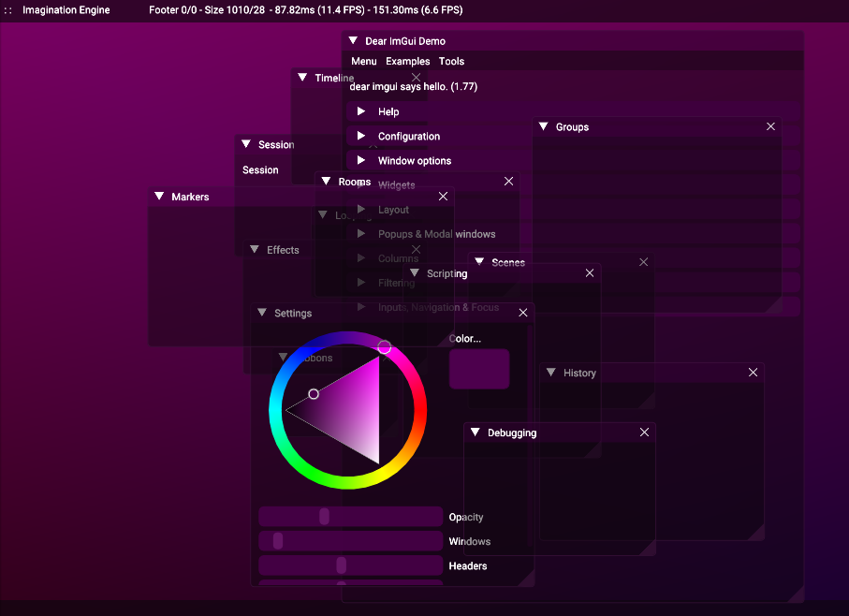Viewport: 849px width, 616px height.
Task: Click the Footer FPS status text
Action: (306, 9)
